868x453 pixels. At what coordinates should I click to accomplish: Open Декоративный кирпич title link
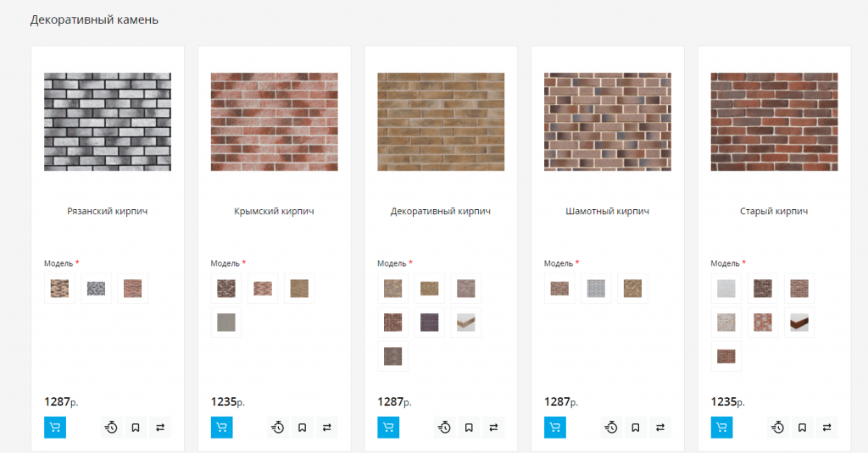point(441,211)
